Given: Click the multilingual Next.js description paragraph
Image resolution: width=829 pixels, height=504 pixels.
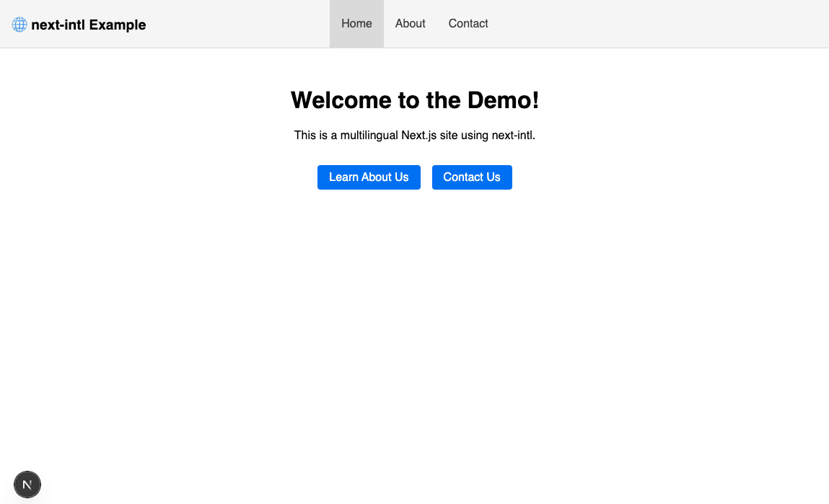Looking at the screenshot, I should [x=414, y=135].
